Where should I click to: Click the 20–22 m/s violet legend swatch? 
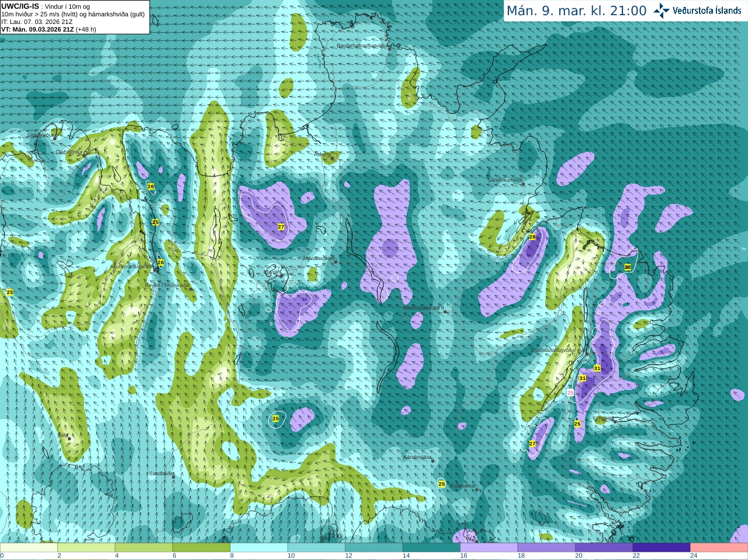[x=604, y=548]
